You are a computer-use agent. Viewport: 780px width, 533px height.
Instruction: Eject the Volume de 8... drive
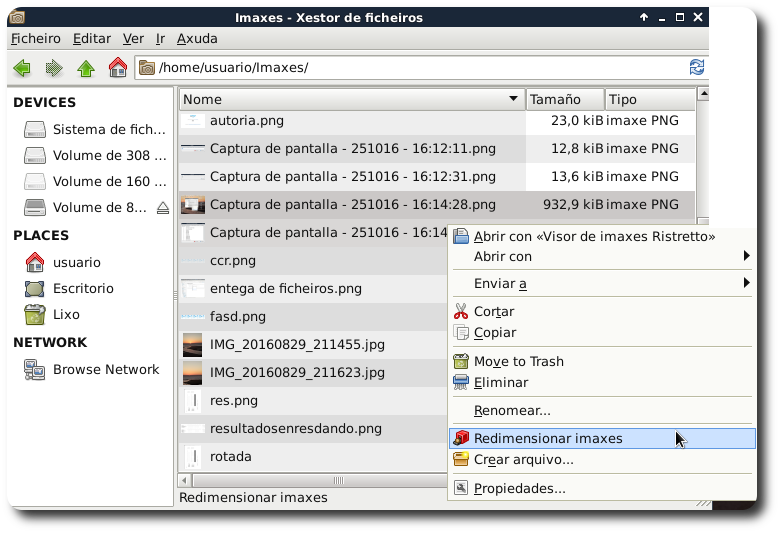point(163,208)
